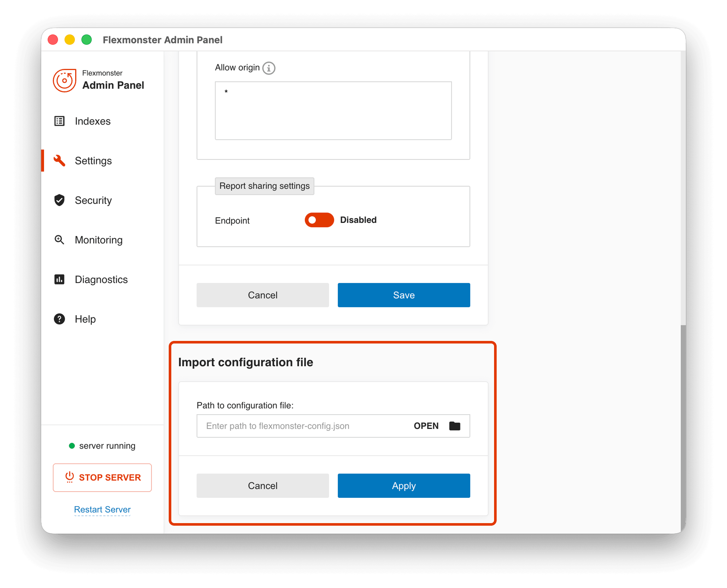Toggle the Endpoint switch
The height and width of the screenshot is (588, 727).
(319, 220)
